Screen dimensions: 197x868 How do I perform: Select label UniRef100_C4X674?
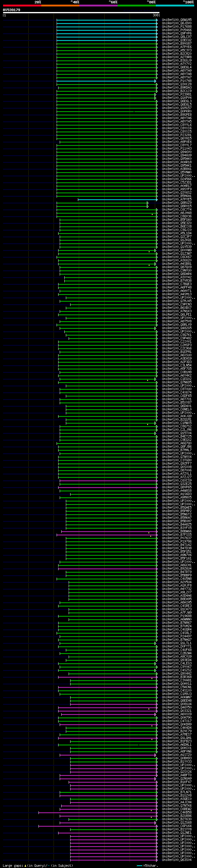pos(177,393)
